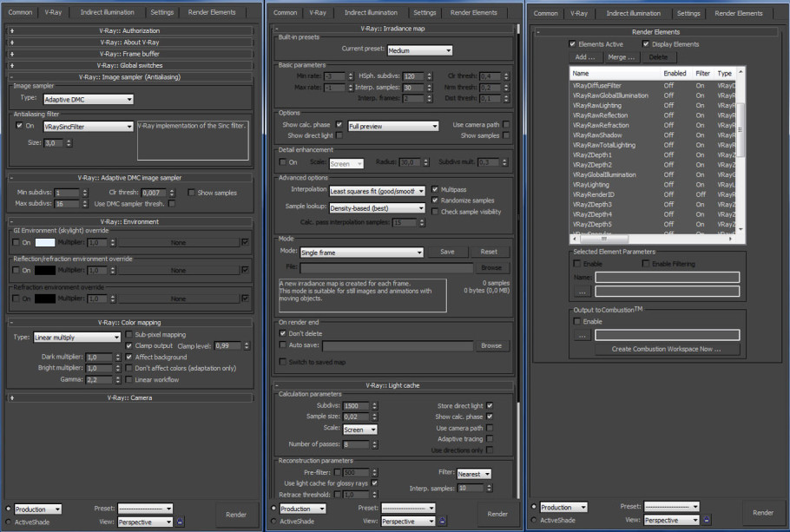Click the irradiance map Save button

pos(447,252)
